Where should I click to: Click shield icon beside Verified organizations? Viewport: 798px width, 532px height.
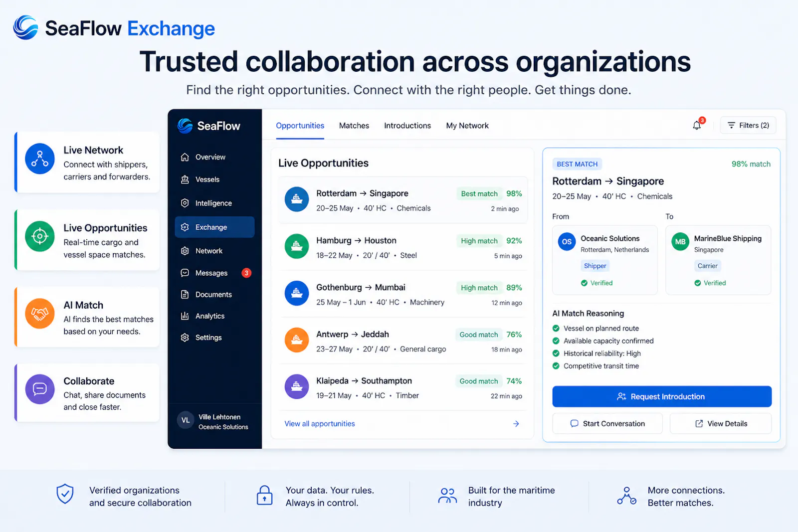point(65,494)
